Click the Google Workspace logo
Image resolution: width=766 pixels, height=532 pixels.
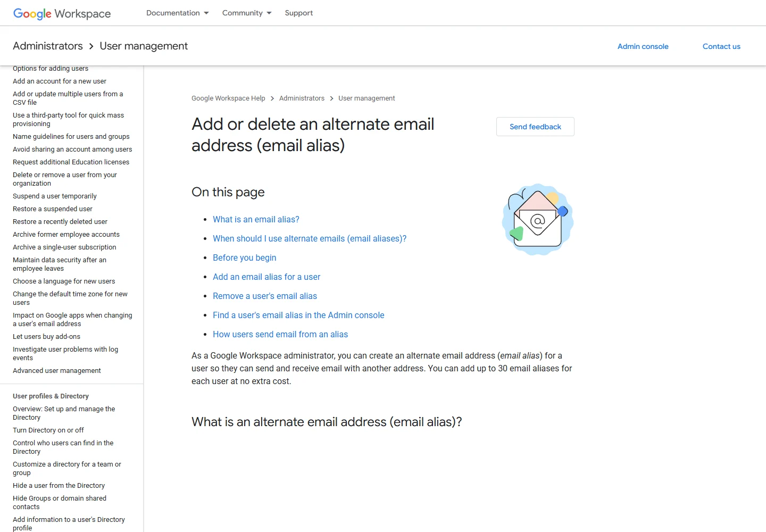click(62, 13)
